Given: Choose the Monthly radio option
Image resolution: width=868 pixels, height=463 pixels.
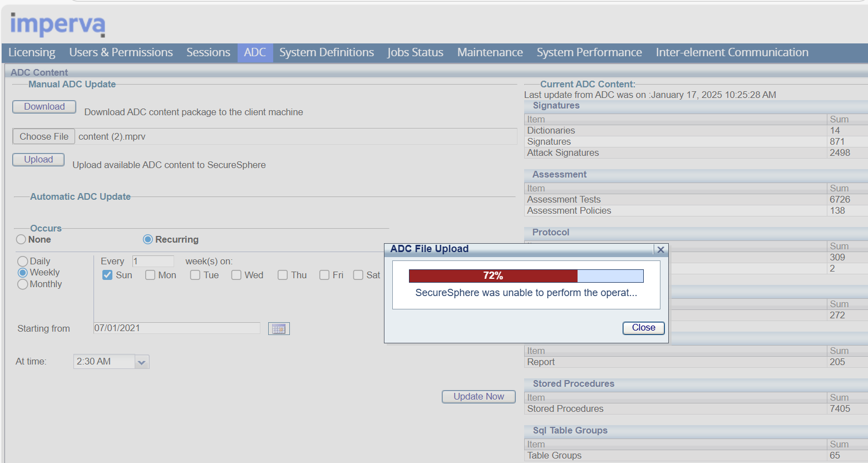Looking at the screenshot, I should click(23, 284).
